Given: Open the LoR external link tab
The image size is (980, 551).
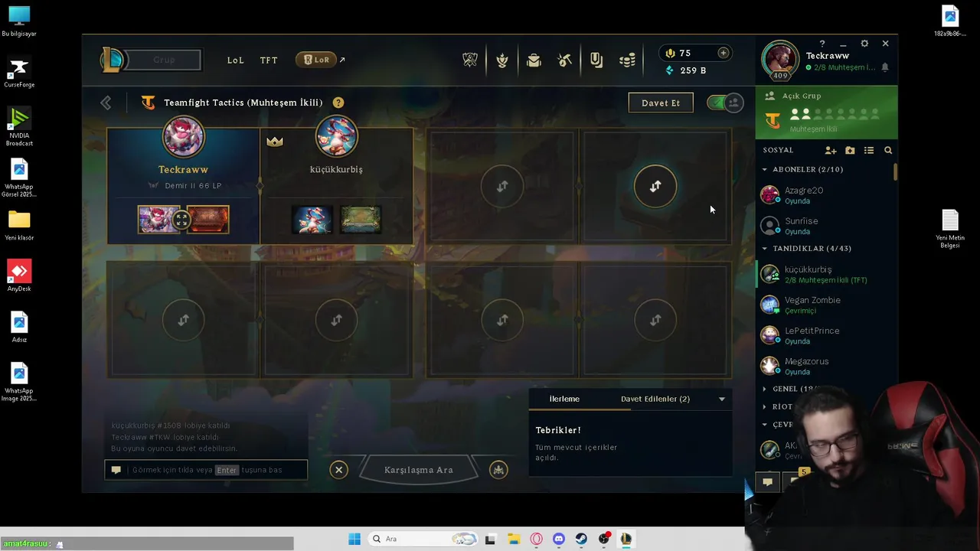Looking at the screenshot, I should tap(320, 60).
